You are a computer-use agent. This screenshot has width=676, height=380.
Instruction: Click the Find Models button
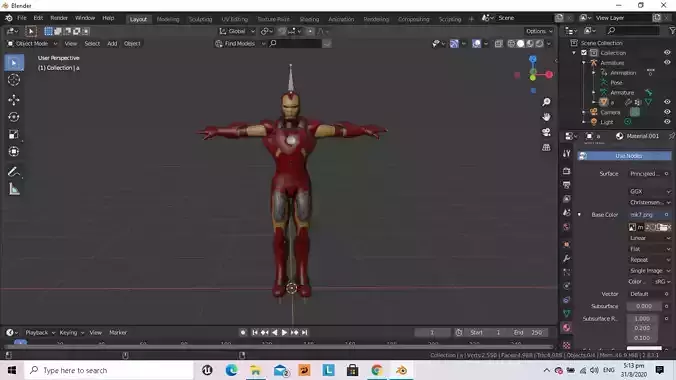[x=240, y=44]
